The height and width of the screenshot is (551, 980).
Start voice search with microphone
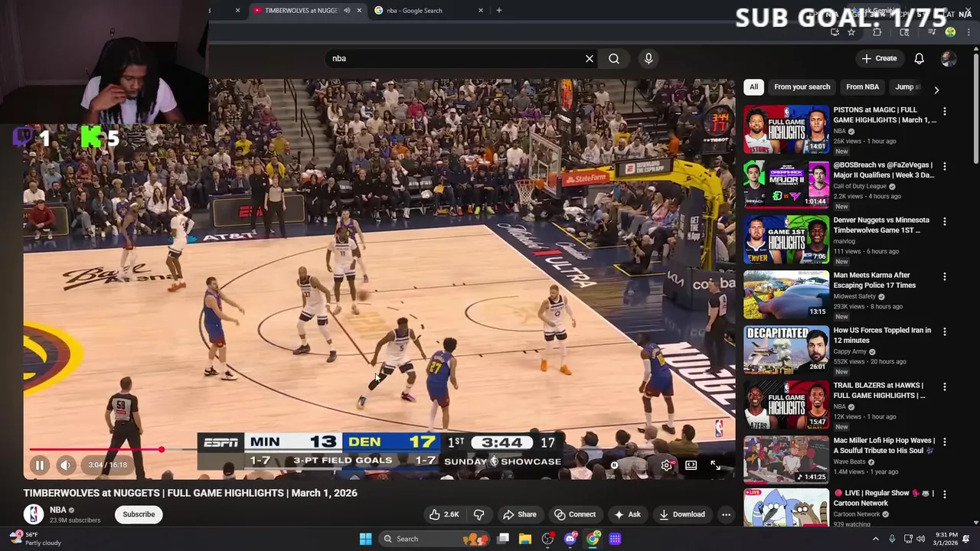(648, 58)
